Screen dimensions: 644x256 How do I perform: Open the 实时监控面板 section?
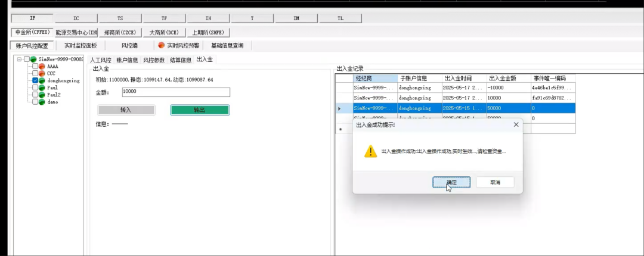coord(80,45)
